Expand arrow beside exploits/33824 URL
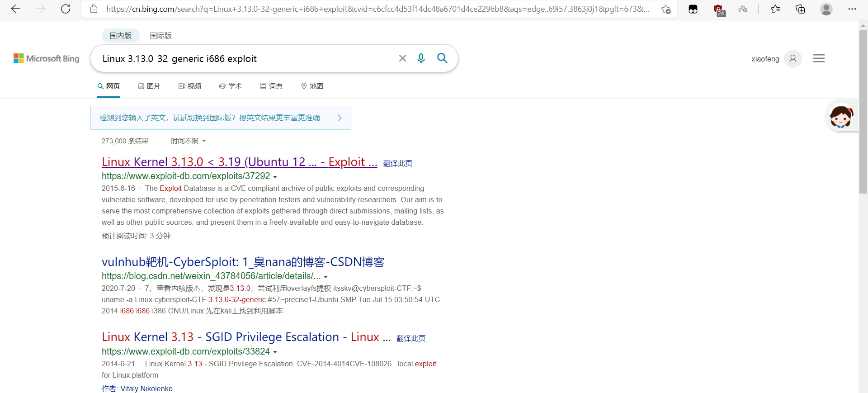 [275, 352]
